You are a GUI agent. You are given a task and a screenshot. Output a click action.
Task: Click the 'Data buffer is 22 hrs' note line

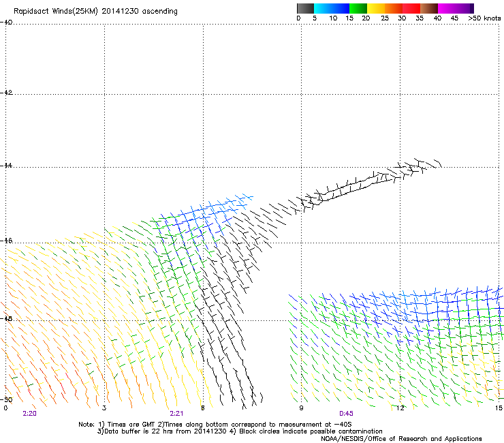click(x=240, y=431)
